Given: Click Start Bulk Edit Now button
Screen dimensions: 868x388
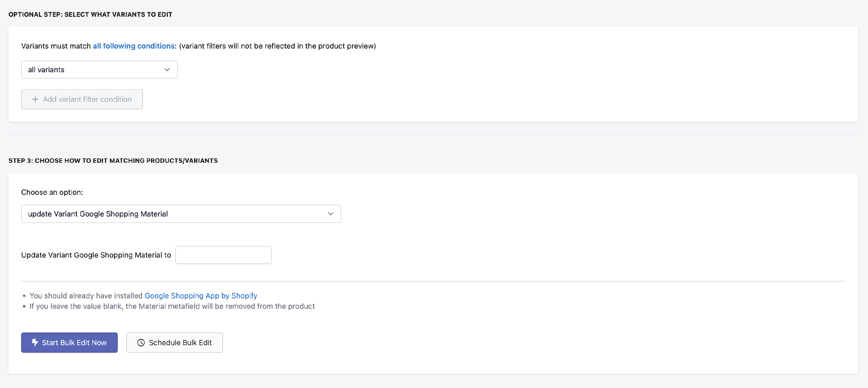Looking at the screenshot, I should [x=69, y=343].
